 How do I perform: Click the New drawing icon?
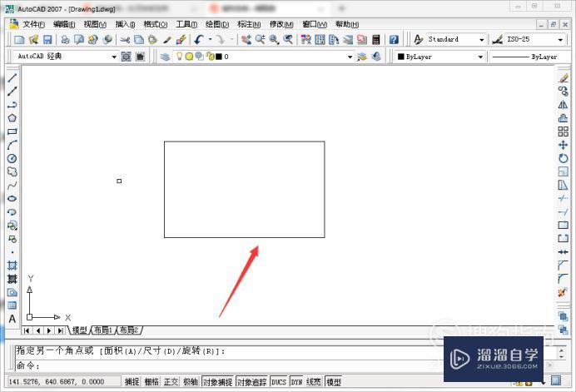(x=19, y=39)
